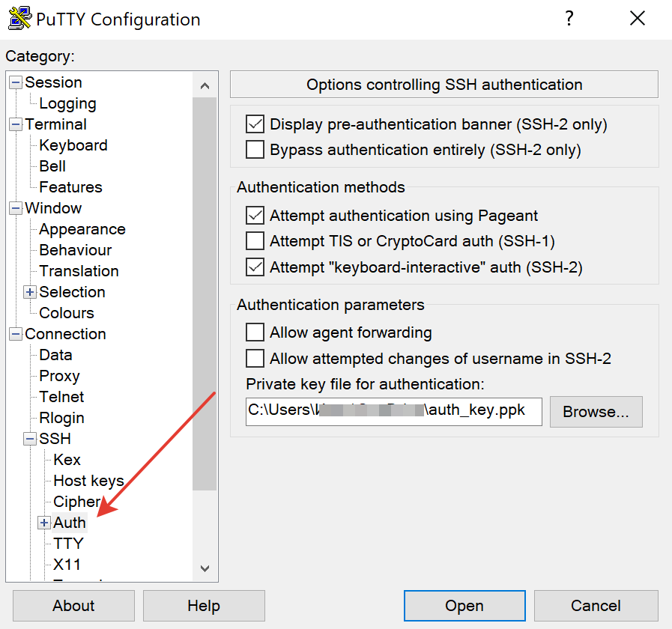Disable Display pre-authentication banner checkbox
The width and height of the screenshot is (672, 629).
255,124
